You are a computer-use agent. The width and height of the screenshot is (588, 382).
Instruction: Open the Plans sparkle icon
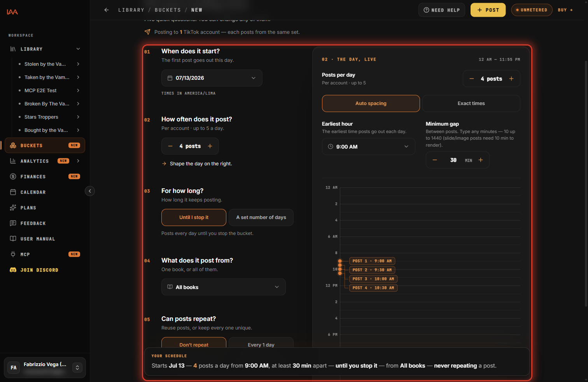pyautogui.click(x=13, y=208)
